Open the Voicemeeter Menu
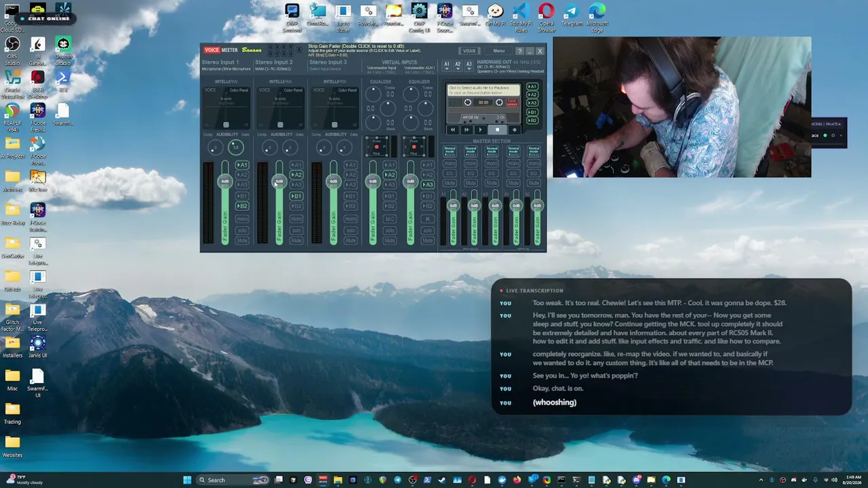868x488 pixels. pyautogui.click(x=499, y=51)
